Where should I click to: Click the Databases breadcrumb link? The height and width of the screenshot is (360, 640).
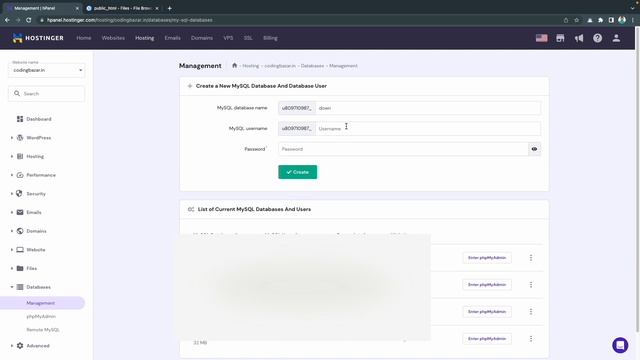[312, 65]
